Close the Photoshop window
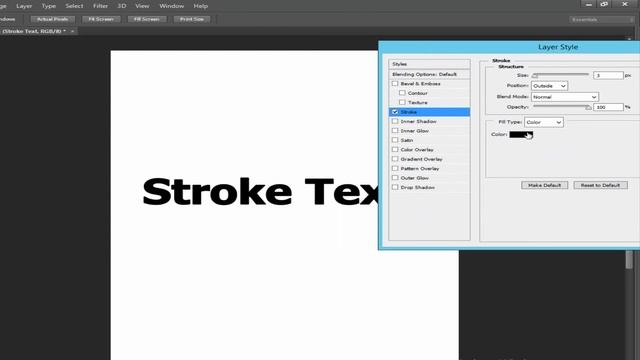Viewport: 640px width, 360px height. click(x=625, y=4)
